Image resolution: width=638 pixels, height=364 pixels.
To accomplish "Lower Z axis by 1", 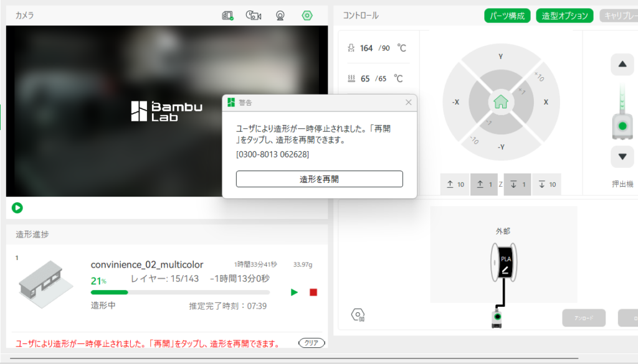I will click(517, 184).
